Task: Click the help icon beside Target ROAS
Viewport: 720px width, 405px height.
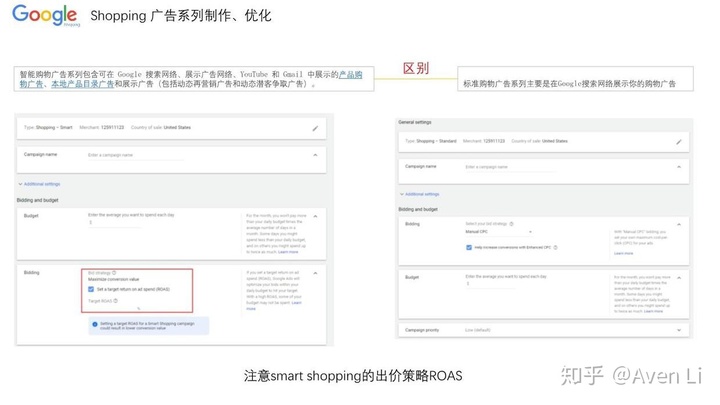Action: click(x=116, y=301)
